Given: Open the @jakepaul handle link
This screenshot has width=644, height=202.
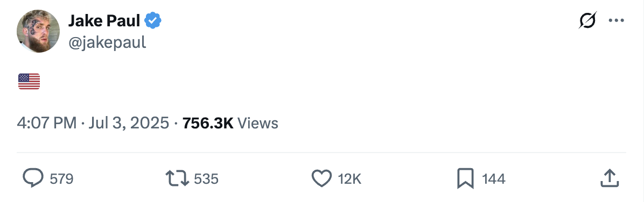Looking at the screenshot, I should (107, 42).
